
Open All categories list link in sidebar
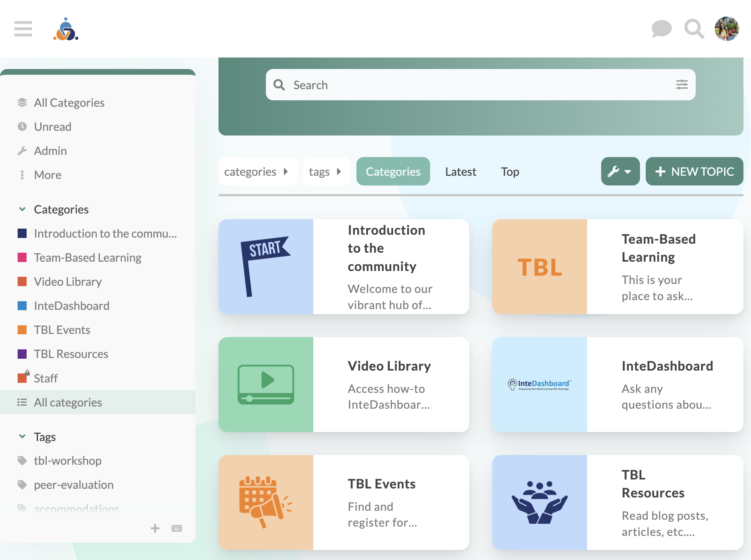point(98,403)
